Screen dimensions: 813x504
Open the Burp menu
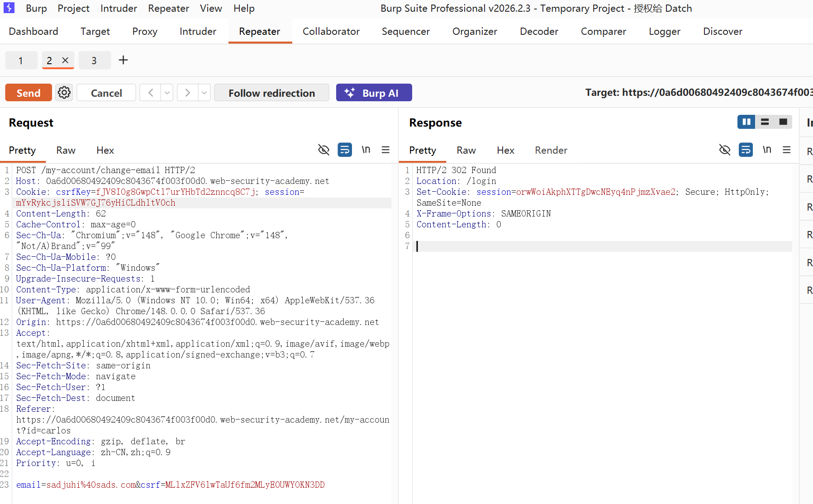click(x=37, y=8)
